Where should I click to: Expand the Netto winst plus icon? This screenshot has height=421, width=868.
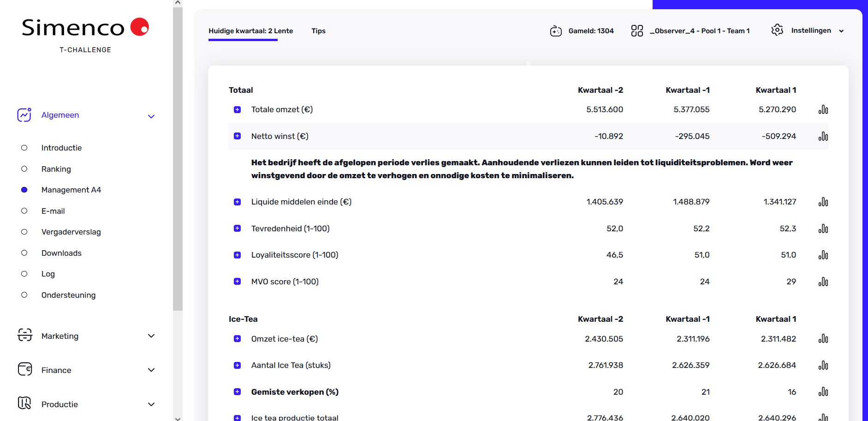[237, 136]
